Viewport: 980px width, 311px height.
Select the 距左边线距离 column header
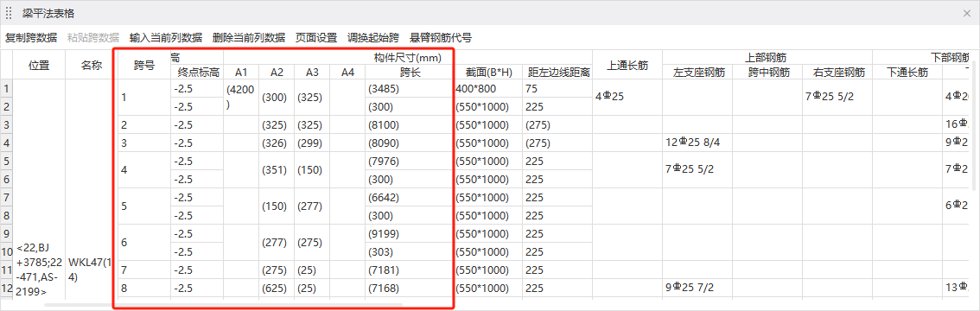point(558,72)
